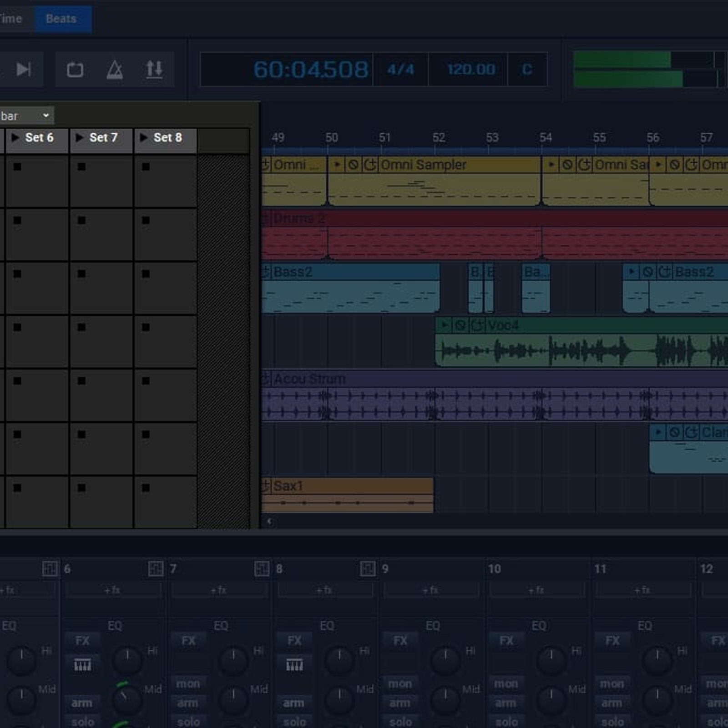This screenshot has height=728, width=728.
Task: Select the Sax1 clip title
Action: point(288,485)
